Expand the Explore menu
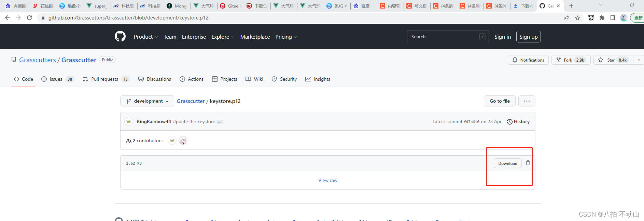 coord(223,37)
